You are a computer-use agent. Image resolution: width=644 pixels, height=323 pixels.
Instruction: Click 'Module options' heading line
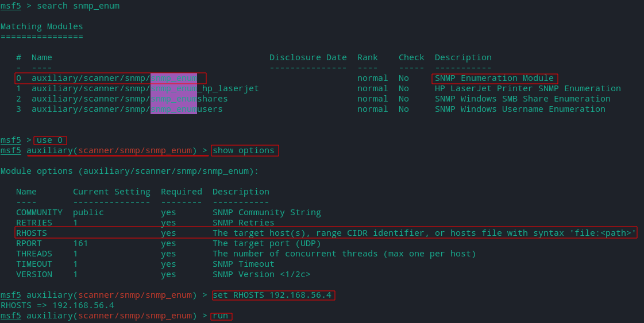tap(130, 171)
